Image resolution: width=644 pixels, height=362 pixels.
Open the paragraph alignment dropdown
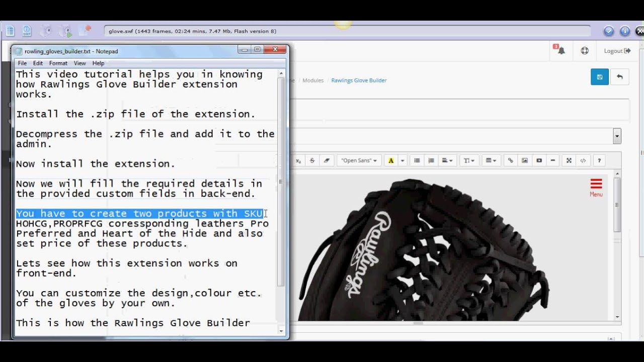[x=447, y=160]
